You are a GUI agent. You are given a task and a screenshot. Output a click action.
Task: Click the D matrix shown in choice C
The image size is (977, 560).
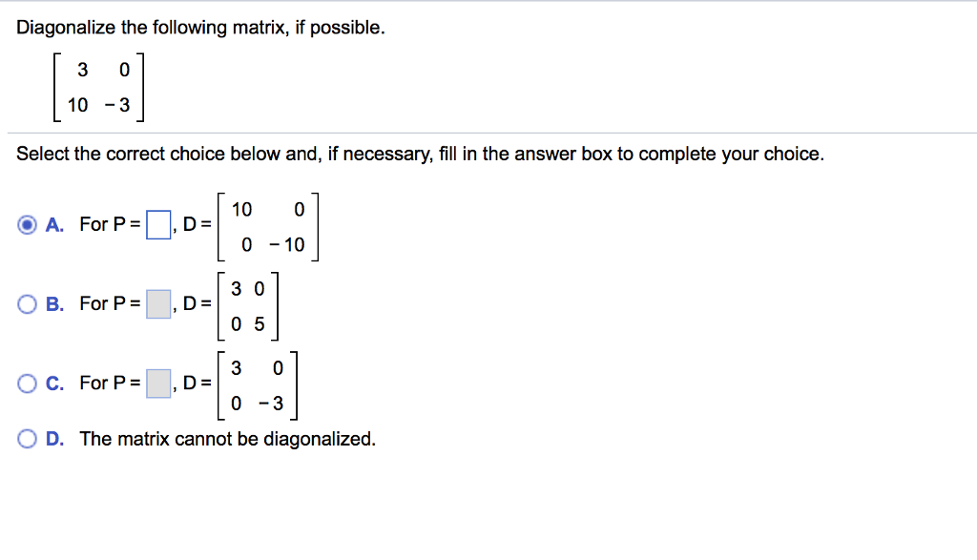pos(260,384)
